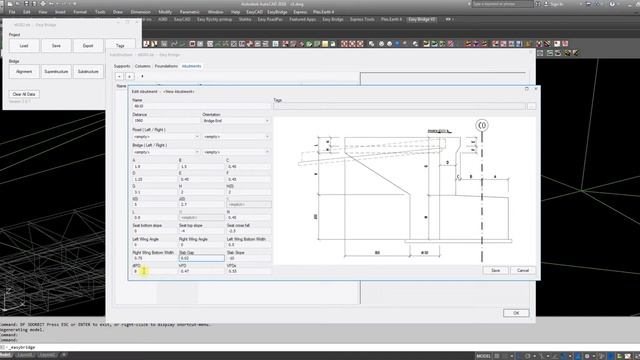Click the Alignment button under Bridge
Viewport: 640px width, 360px height.
coord(24,71)
